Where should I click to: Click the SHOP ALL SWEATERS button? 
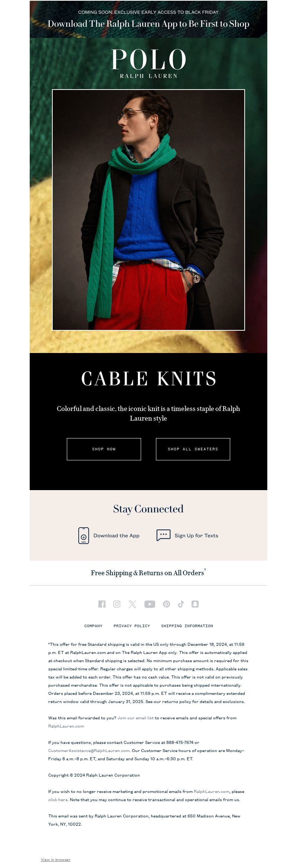(193, 449)
